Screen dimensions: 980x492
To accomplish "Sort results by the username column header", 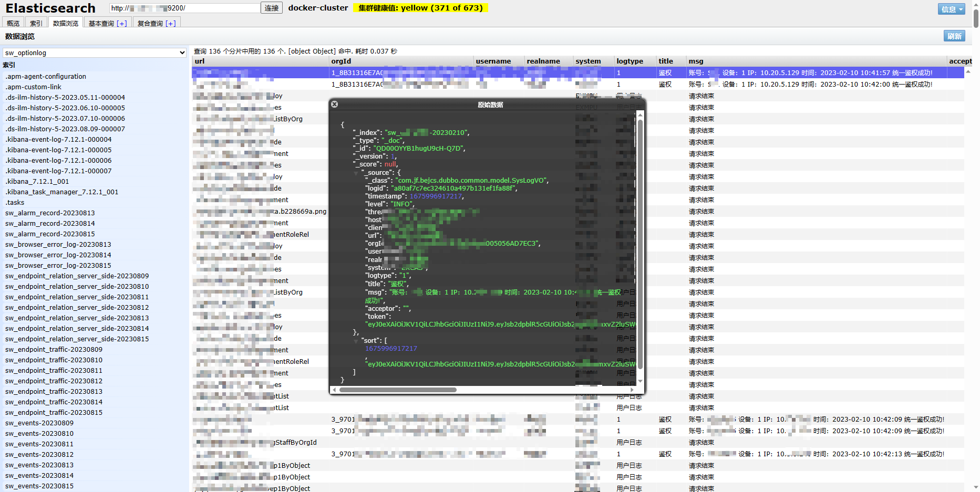I will 493,61.
